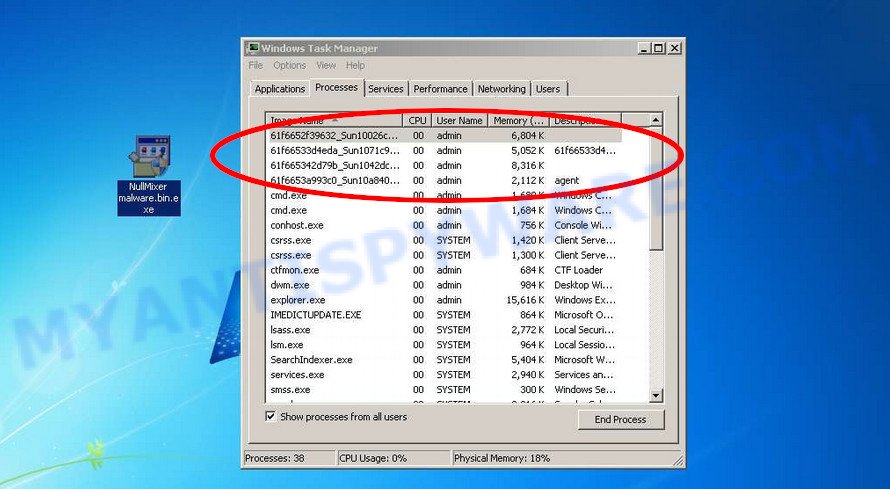890x489 pixels.
Task: Click the 'CTF Loader' description cell
Action: point(578,270)
